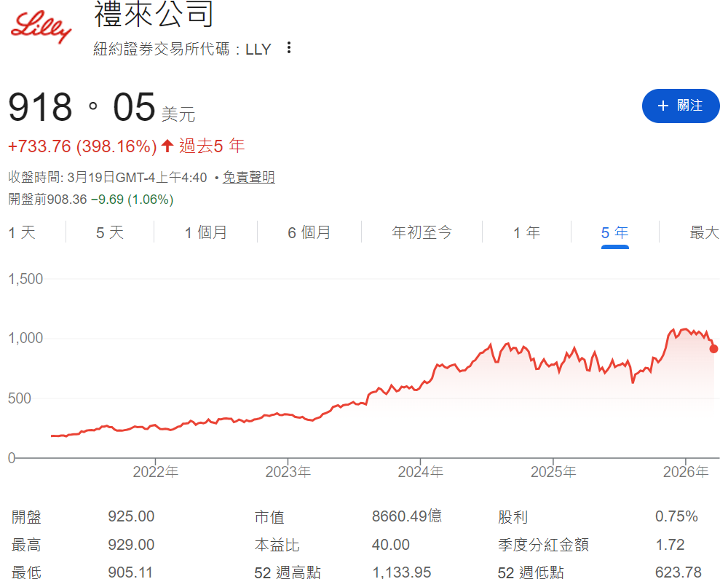
Task: Select the 1 年 chart view
Action: click(526, 232)
